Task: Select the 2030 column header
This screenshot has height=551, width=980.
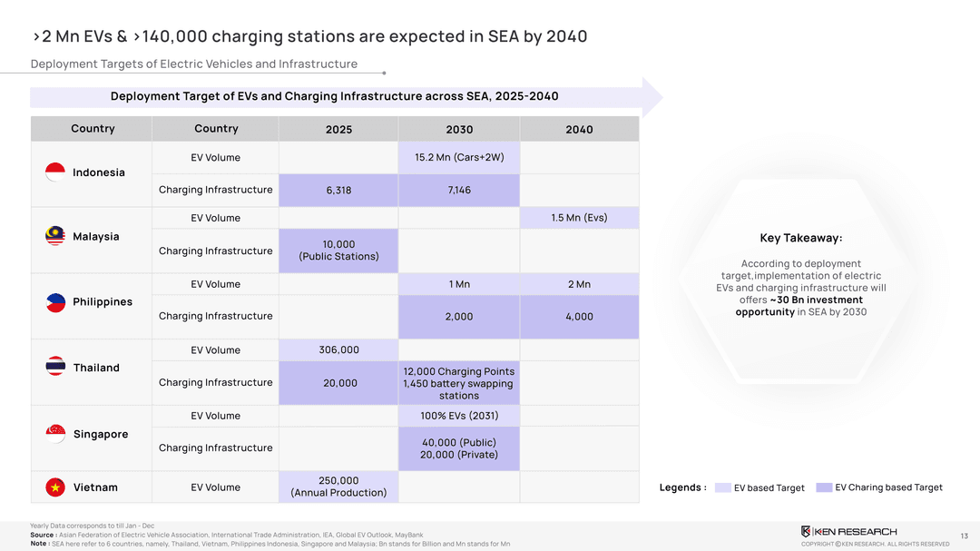Action: [x=459, y=129]
